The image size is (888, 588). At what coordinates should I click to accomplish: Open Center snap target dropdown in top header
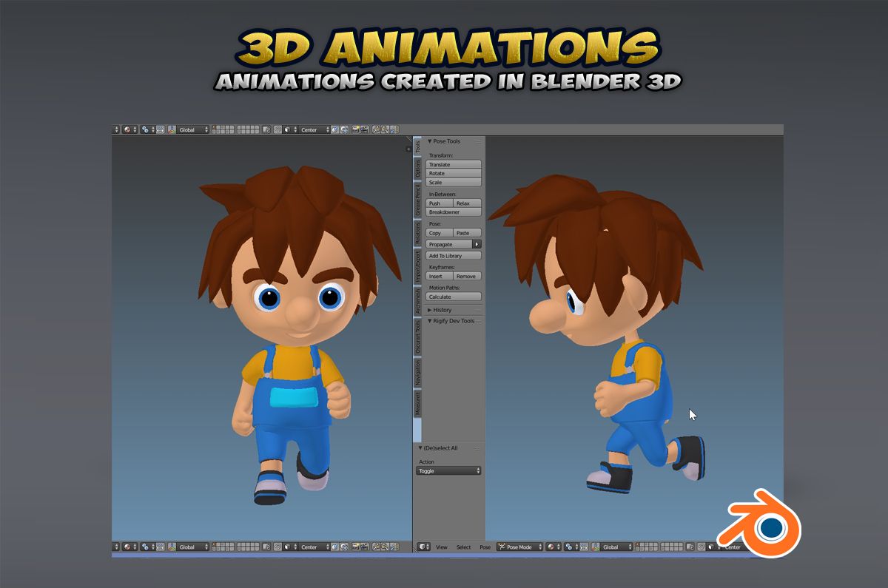pos(314,129)
